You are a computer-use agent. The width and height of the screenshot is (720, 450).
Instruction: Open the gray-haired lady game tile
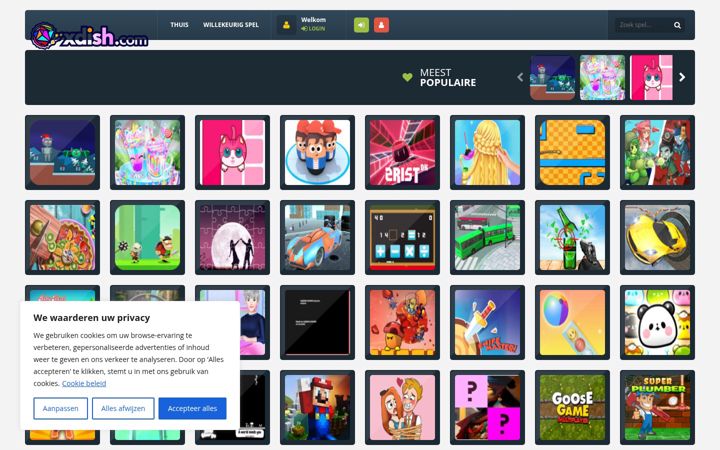[254, 322]
